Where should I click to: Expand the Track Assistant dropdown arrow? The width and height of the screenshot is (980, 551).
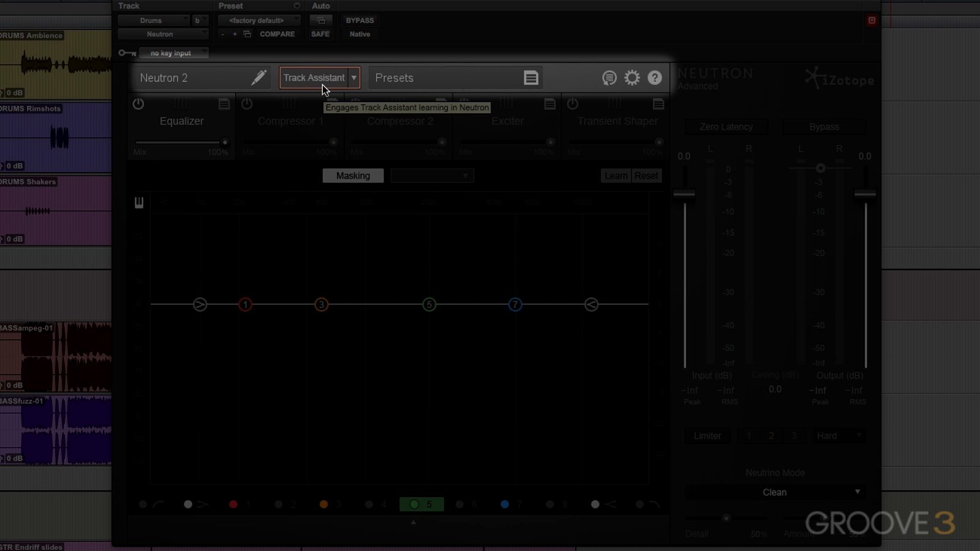[354, 78]
